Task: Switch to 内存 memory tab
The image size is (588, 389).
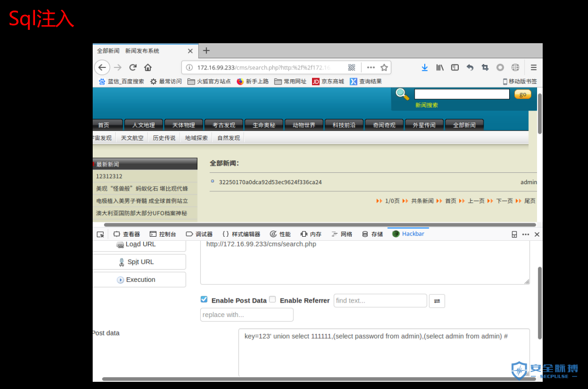Action: [x=311, y=234]
